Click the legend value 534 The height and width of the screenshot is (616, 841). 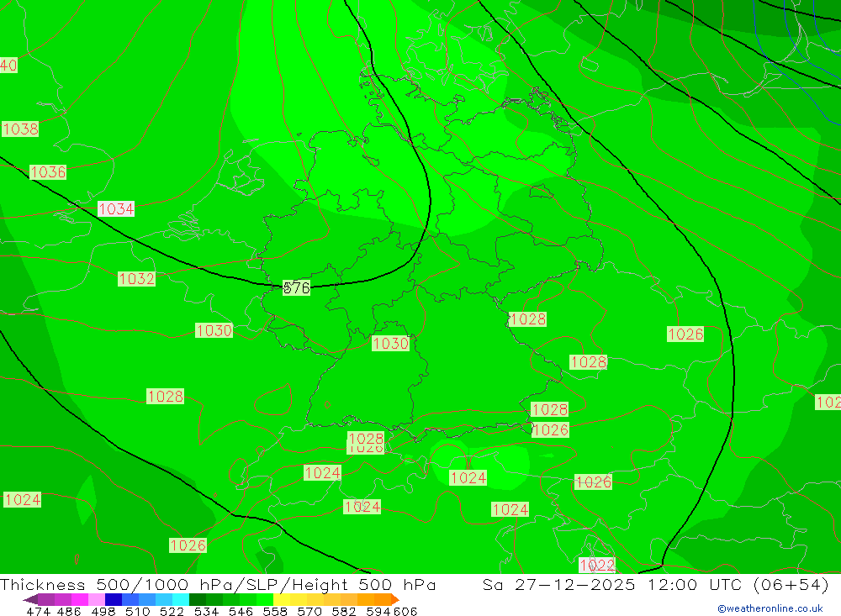click(x=206, y=611)
